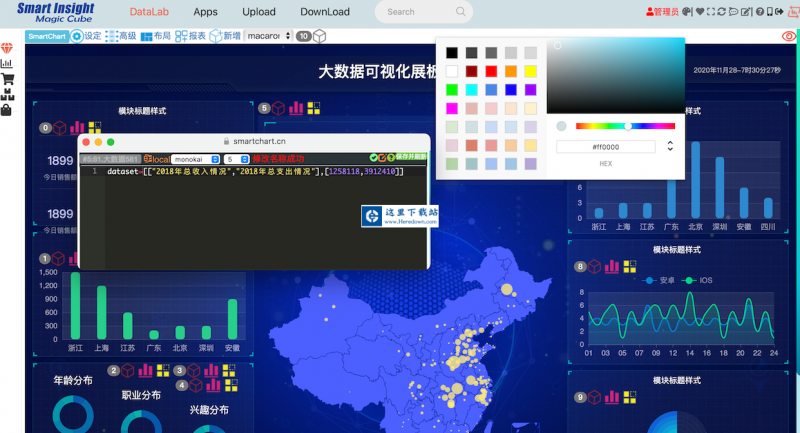The image size is (800, 433).
Task: Click the shopping bag sidebar icon
Action: coord(6,110)
